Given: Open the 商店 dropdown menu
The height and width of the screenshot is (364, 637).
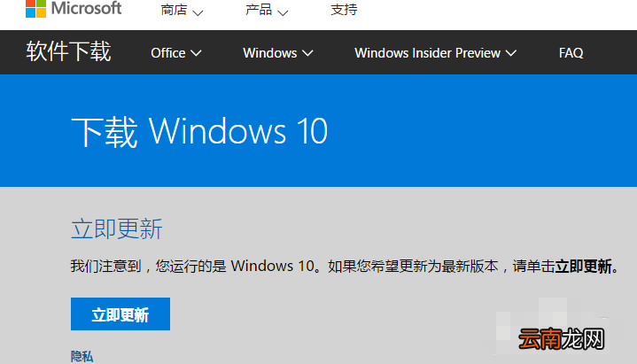Looking at the screenshot, I should [x=182, y=10].
